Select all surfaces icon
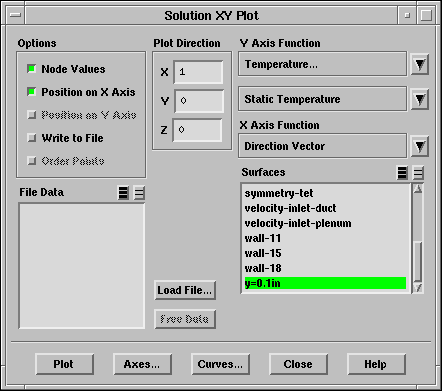This screenshot has width=442, height=391. [x=402, y=173]
